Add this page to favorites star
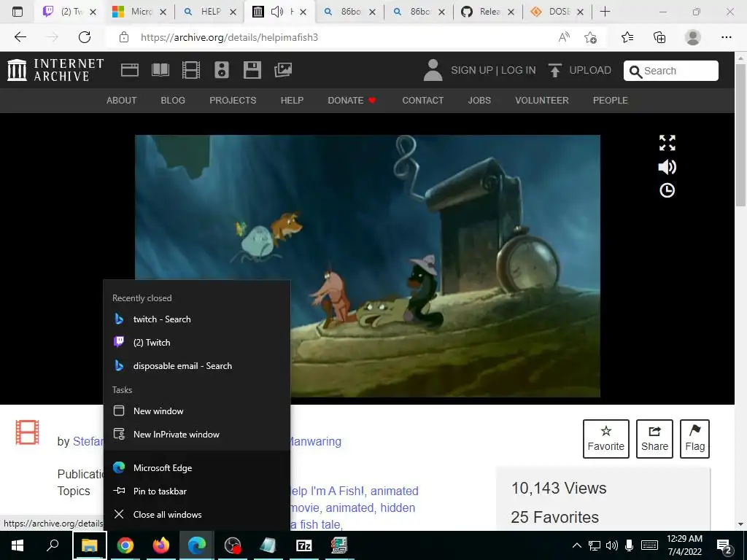 [591, 37]
